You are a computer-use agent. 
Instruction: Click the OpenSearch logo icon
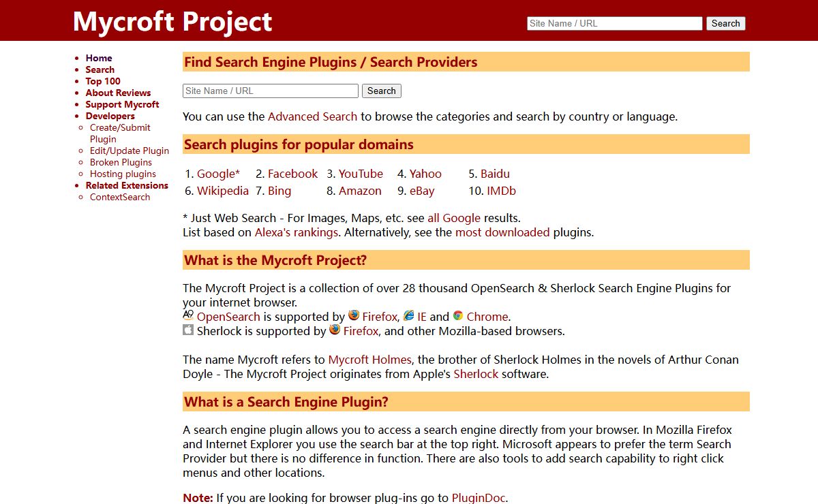pos(188,315)
